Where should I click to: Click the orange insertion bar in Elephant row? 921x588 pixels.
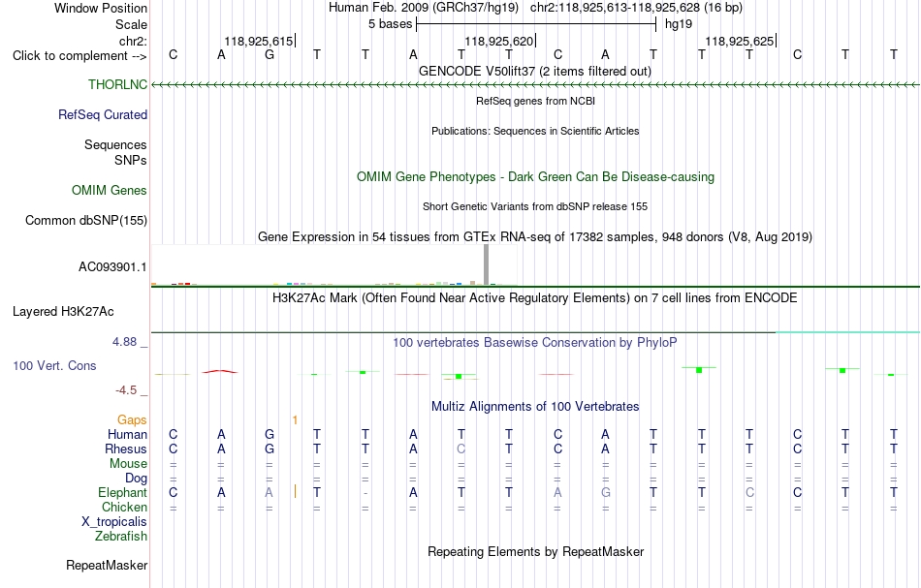[295, 492]
